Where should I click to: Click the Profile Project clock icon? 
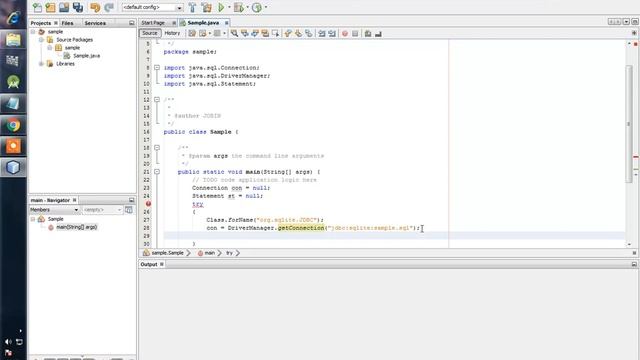(x=257, y=7)
